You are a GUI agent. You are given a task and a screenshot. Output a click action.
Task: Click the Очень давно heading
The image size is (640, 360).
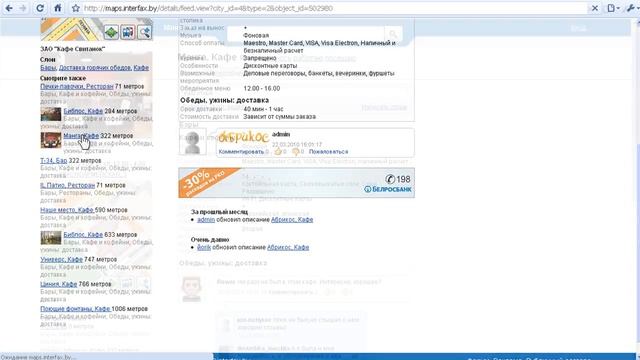click(x=210, y=240)
